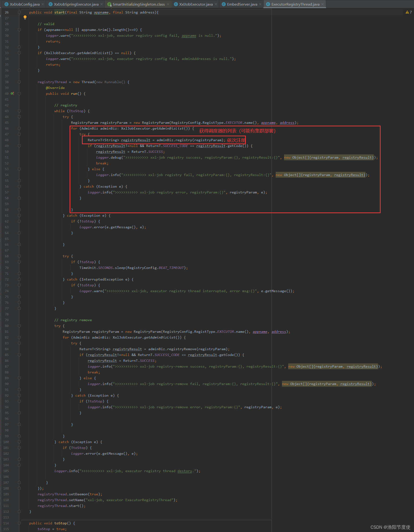Click 'InterruptedException' on line 72
This screenshot has height=532, width=414.
click(x=102, y=279)
